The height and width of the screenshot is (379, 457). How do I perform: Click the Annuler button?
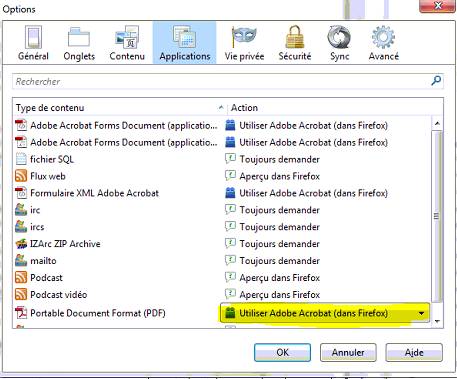[348, 353]
